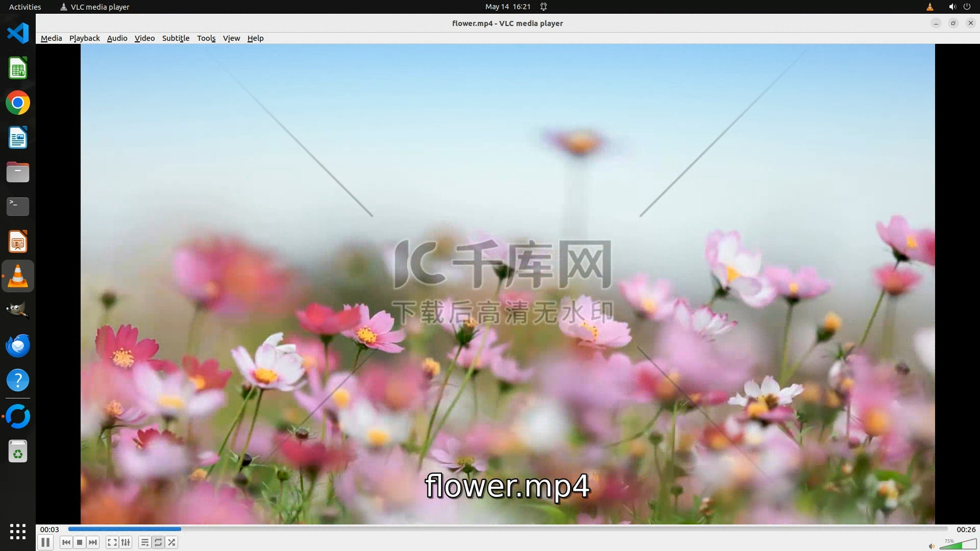Stop playback with the stop button

pos(80,542)
